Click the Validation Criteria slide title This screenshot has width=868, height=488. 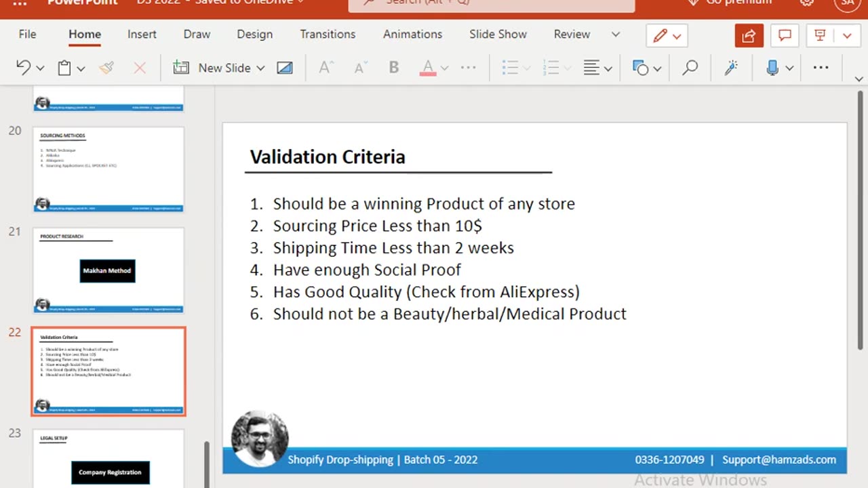[x=328, y=157]
